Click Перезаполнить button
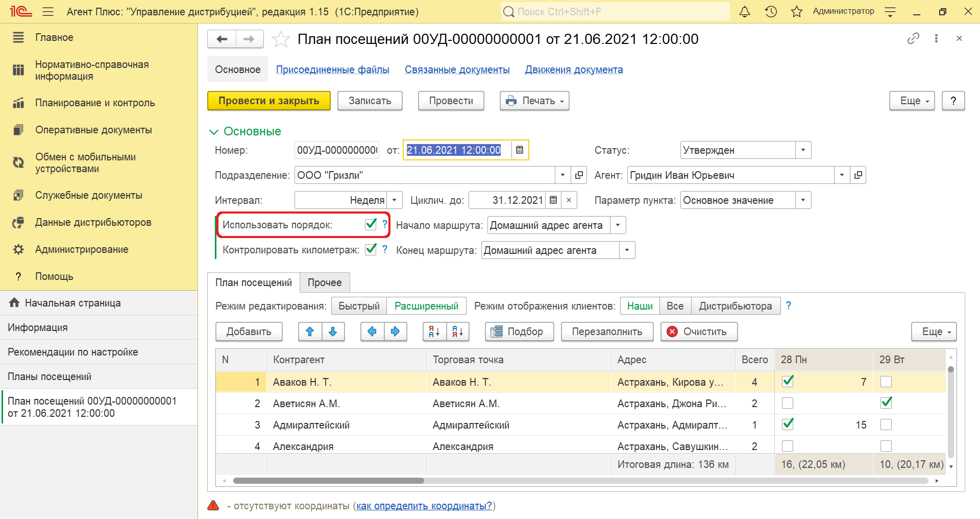The image size is (980, 519). (x=607, y=332)
